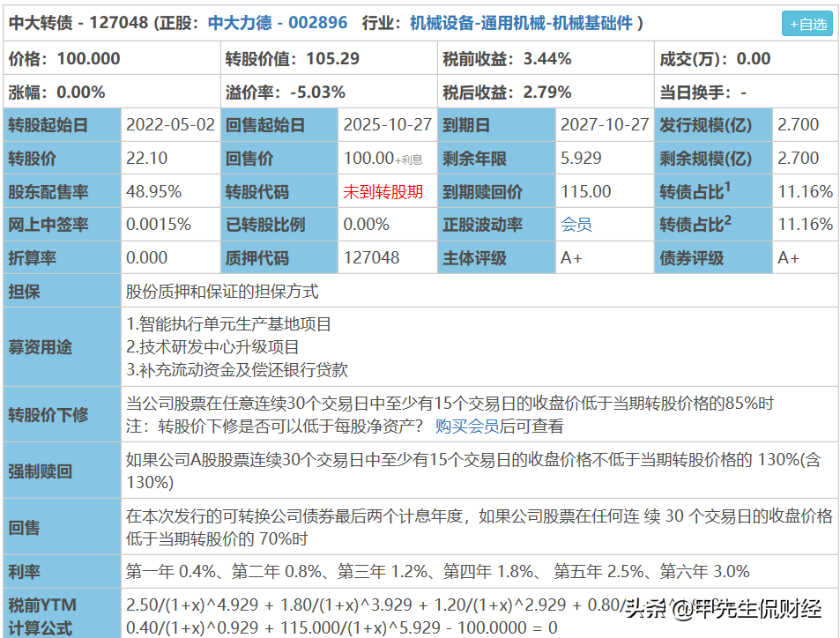Image resolution: width=840 pixels, height=638 pixels.
Task: Open the 中大力德 - 002896 stock link
Action: tap(278, 23)
